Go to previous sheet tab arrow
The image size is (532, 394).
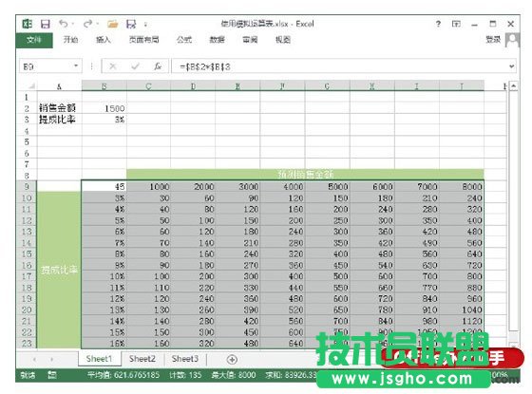(x=34, y=359)
